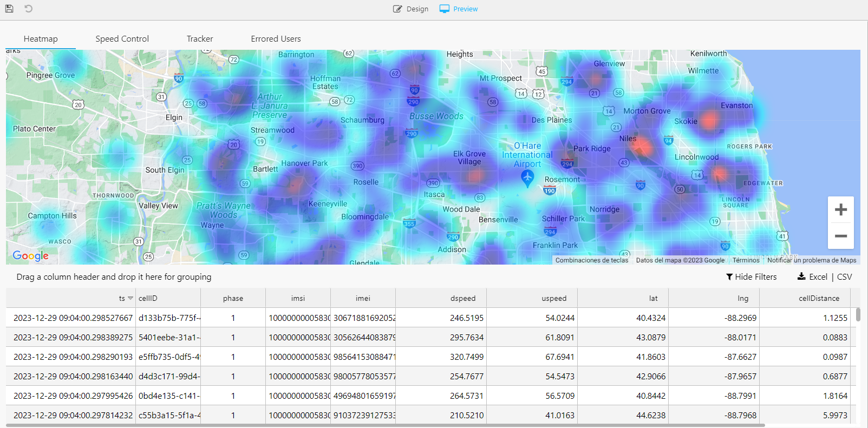The image size is (868, 428).
Task: Switch to Design mode
Action: click(x=410, y=9)
